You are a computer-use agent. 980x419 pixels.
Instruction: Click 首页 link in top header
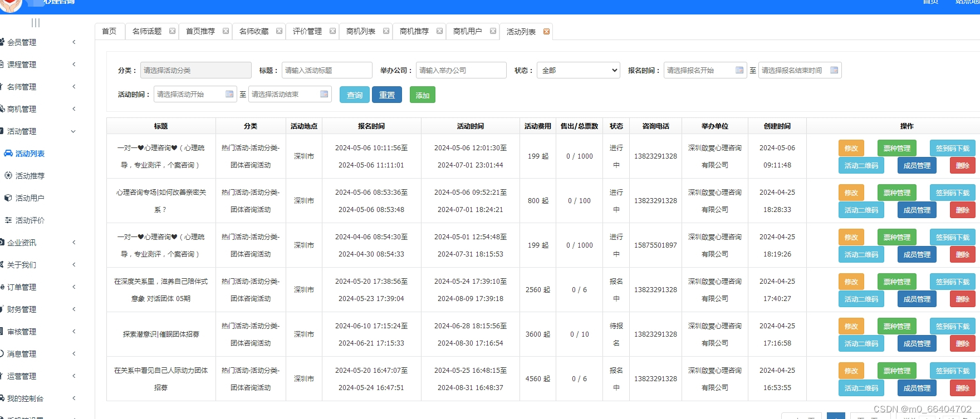coord(930,2)
